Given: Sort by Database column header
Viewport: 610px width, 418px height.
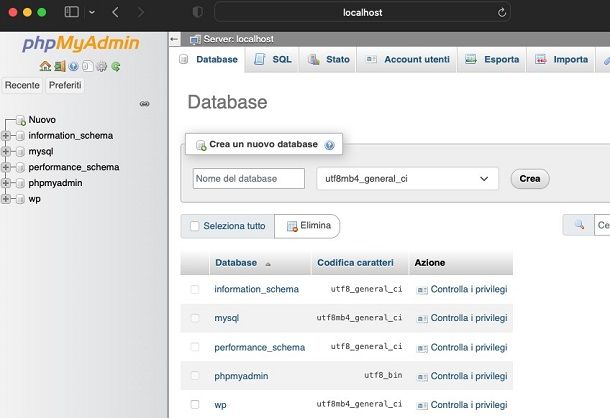Looking at the screenshot, I should click(236, 263).
